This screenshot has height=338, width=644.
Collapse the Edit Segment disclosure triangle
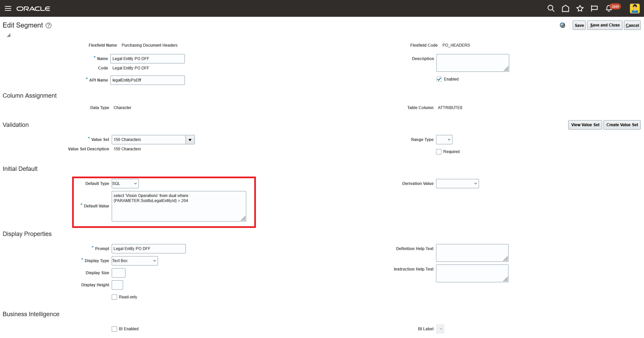click(9, 35)
